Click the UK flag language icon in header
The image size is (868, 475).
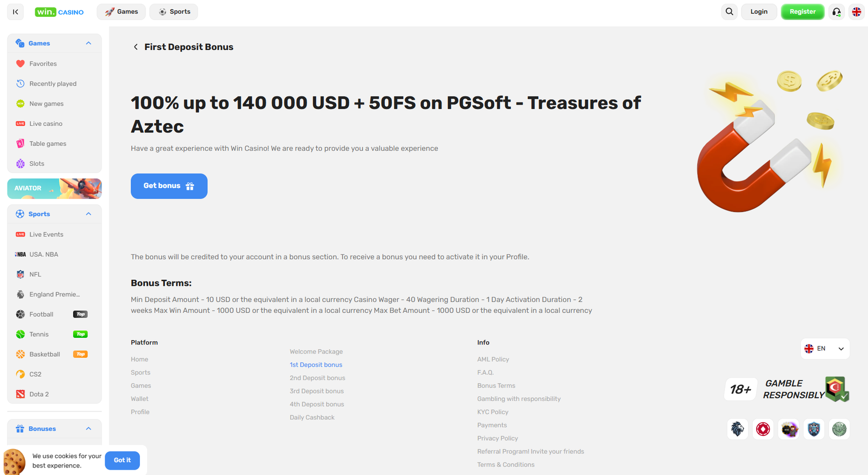(x=857, y=11)
